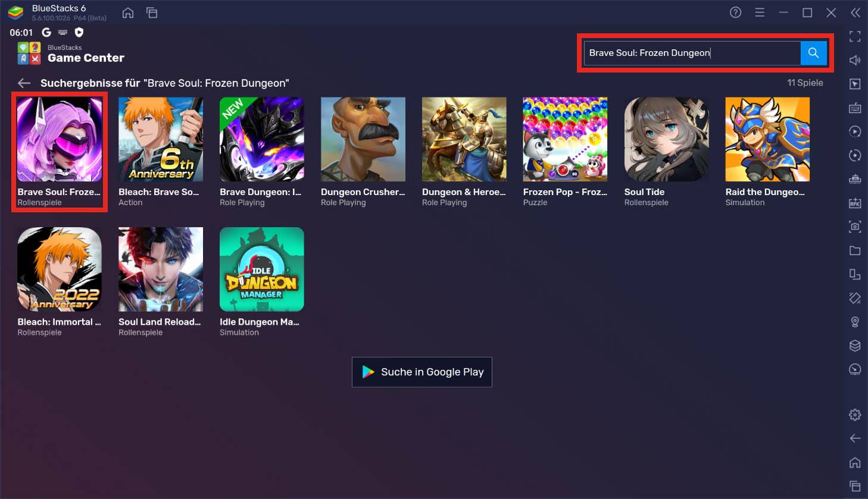Click the install APK icon in sidebar
The width and height of the screenshot is (868, 499).
(855, 203)
